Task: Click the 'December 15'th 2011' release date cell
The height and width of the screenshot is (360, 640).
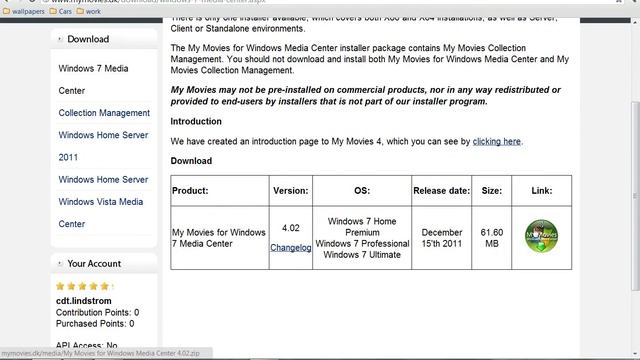Action: click(442, 238)
